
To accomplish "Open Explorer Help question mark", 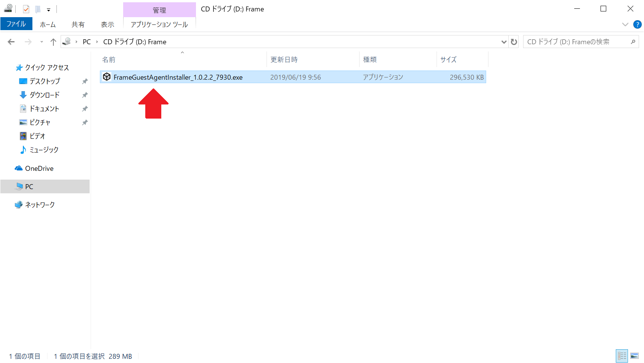I will 637,24.
